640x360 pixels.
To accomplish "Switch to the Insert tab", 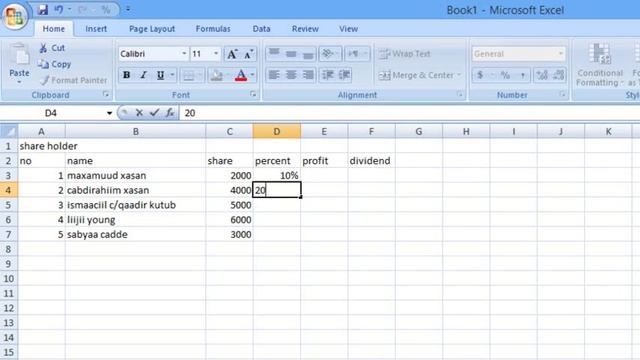I will tap(96, 29).
